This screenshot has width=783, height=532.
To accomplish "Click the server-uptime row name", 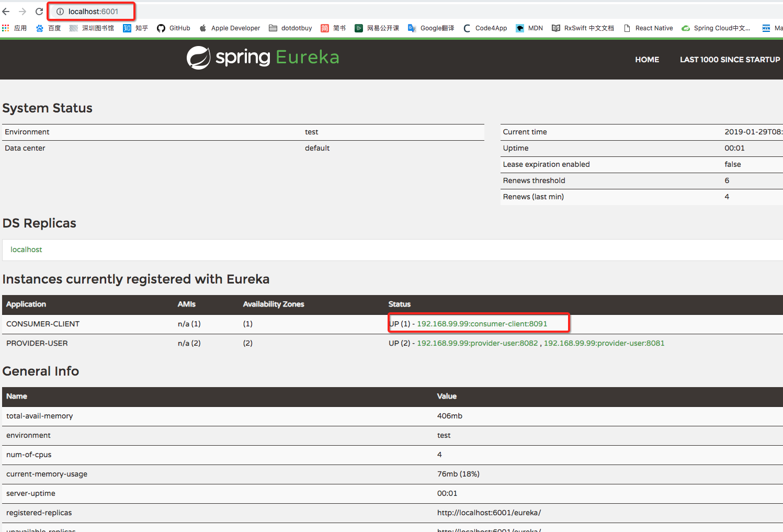I will 31,493.
